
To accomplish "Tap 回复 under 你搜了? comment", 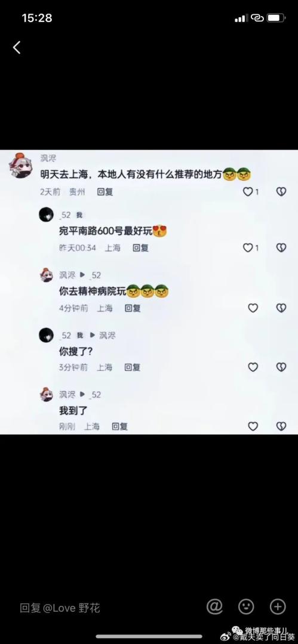I will point(133,367).
